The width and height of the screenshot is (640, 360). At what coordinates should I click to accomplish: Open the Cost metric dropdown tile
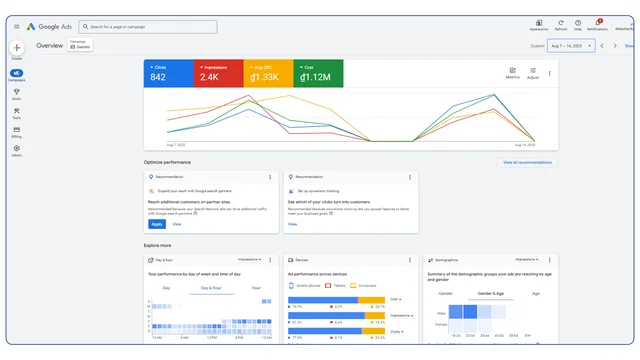point(318,73)
